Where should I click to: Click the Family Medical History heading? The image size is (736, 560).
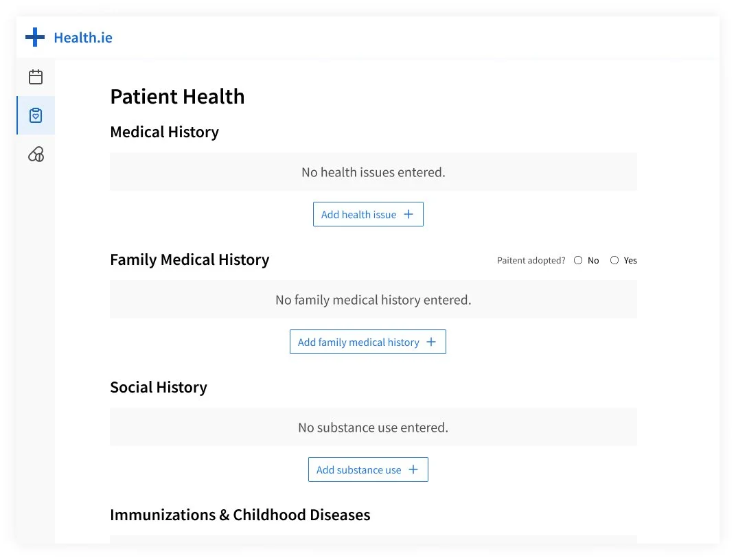[189, 259]
